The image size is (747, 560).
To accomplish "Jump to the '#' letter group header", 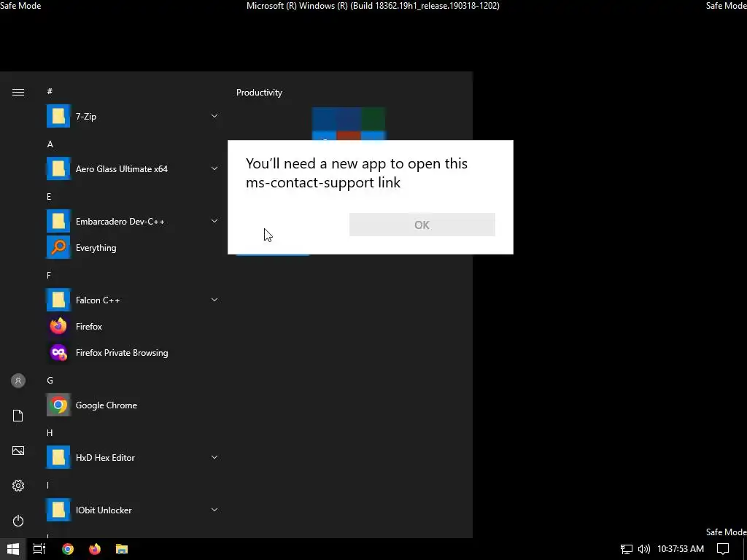I will tap(50, 91).
